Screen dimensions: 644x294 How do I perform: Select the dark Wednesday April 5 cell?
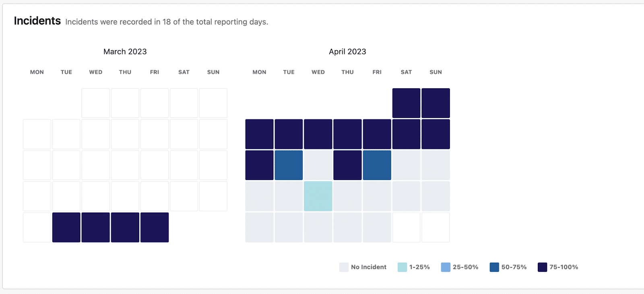coord(318,134)
